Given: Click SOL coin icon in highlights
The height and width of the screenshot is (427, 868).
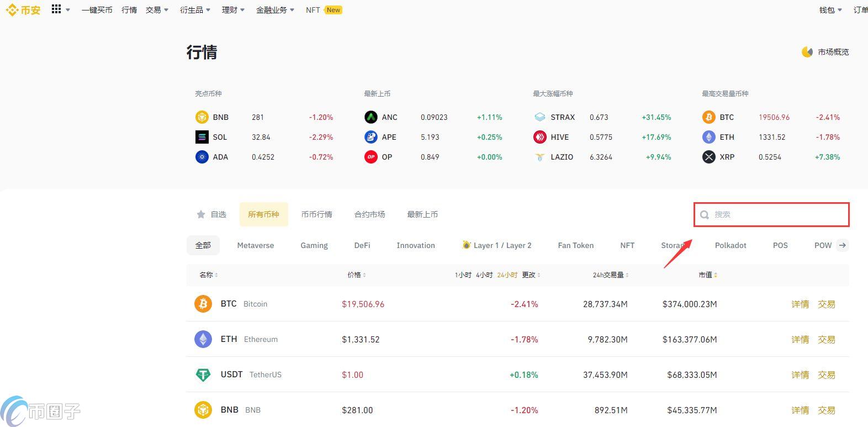Looking at the screenshot, I should coord(202,137).
